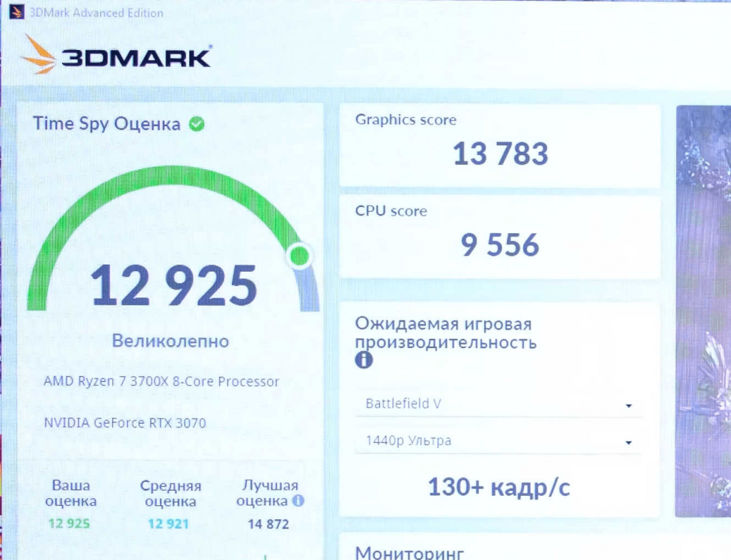The image size is (731, 560).
Task: Click the Graphics score 13 783 panel
Action: click(500, 146)
